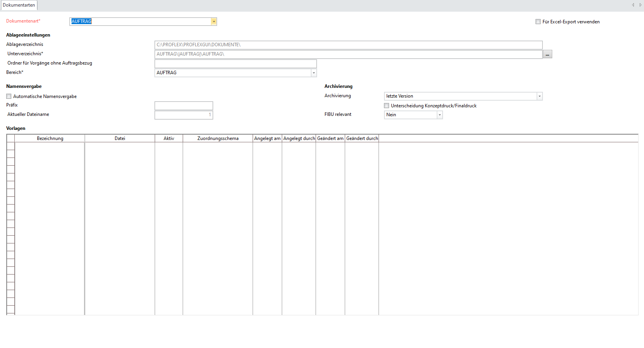The height and width of the screenshot is (348, 644).
Task: Select the first row header in Vorlagen table
Action: pos(10,146)
